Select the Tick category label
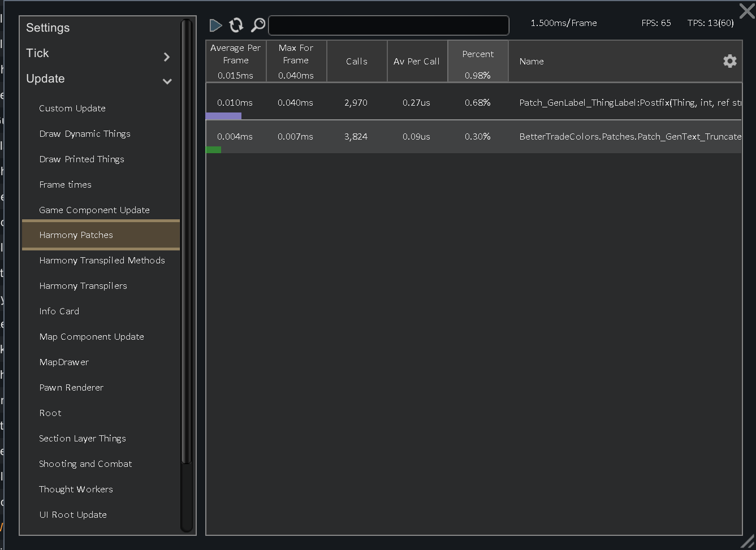This screenshot has height=550, width=756. [37, 53]
